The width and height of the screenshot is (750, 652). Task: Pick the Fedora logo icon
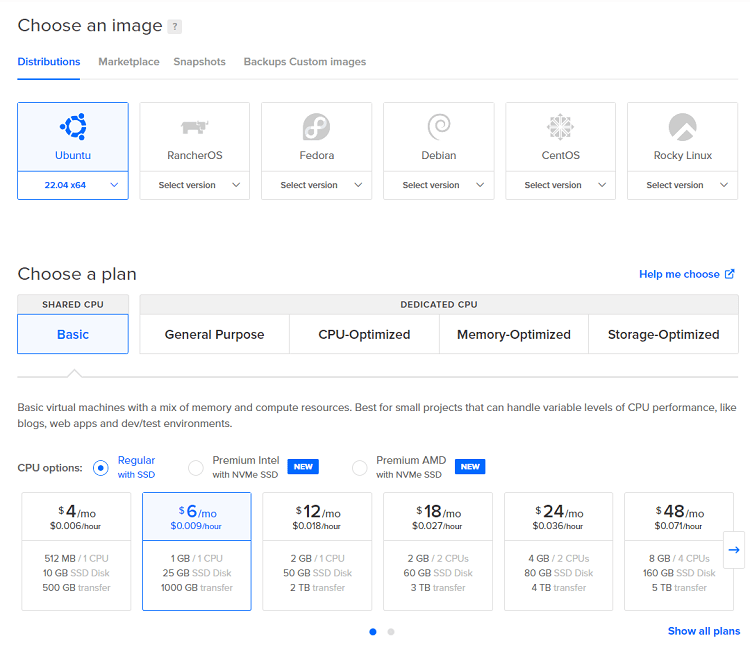(316, 127)
